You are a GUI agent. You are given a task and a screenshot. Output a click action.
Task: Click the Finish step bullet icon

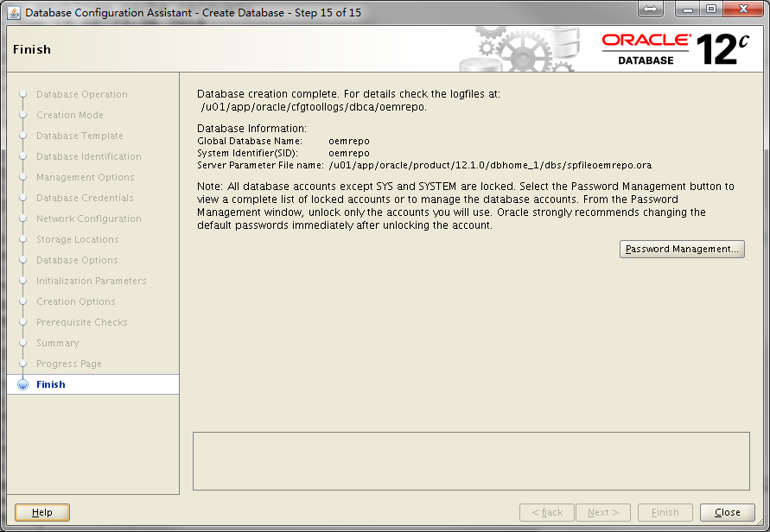coord(23,385)
